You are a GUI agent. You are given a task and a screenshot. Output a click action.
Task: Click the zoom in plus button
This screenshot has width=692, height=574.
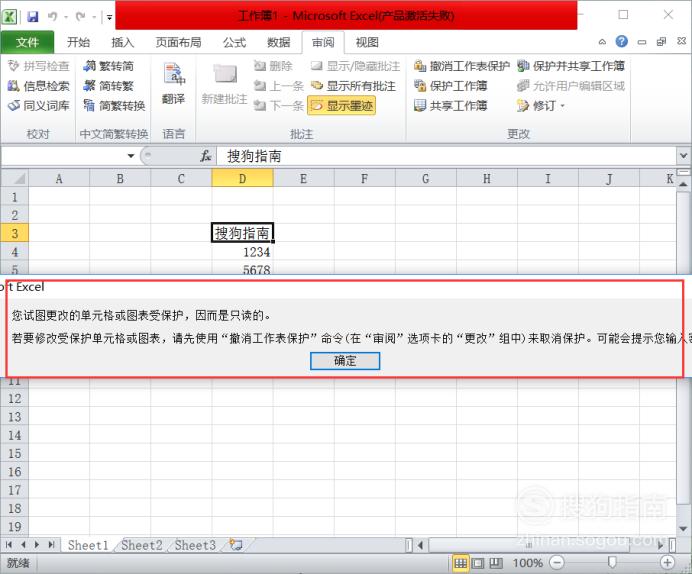coord(667,563)
